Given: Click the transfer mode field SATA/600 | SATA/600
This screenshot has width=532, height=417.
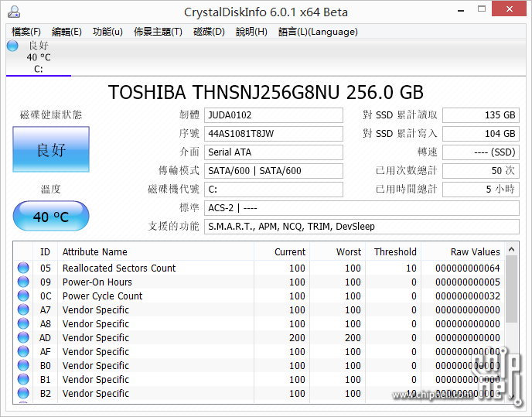Looking at the screenshot, I should click(274, 171).
